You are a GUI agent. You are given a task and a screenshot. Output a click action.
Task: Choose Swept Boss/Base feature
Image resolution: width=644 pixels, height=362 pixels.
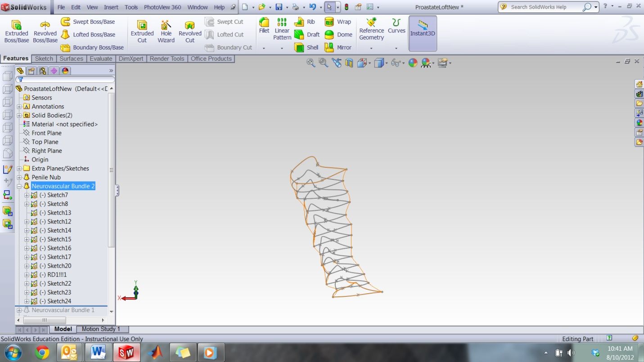[88, 22]
